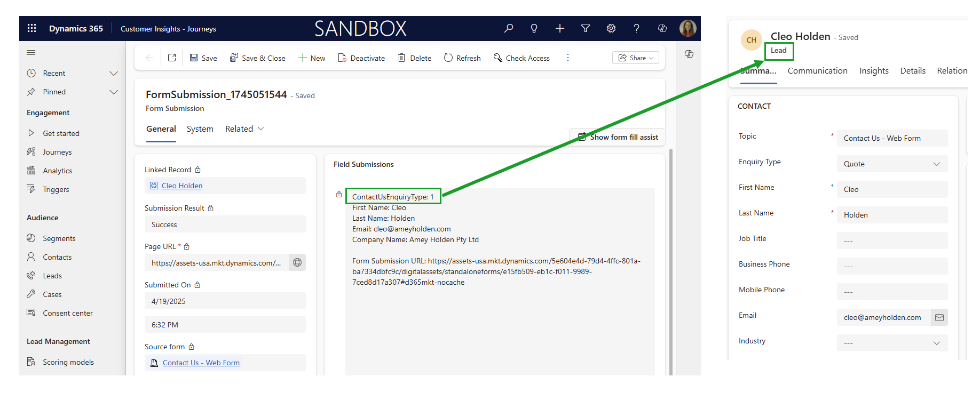Click the Mobile Phone field
Screen dimensions: 980x393
click(x=892, y=292)
